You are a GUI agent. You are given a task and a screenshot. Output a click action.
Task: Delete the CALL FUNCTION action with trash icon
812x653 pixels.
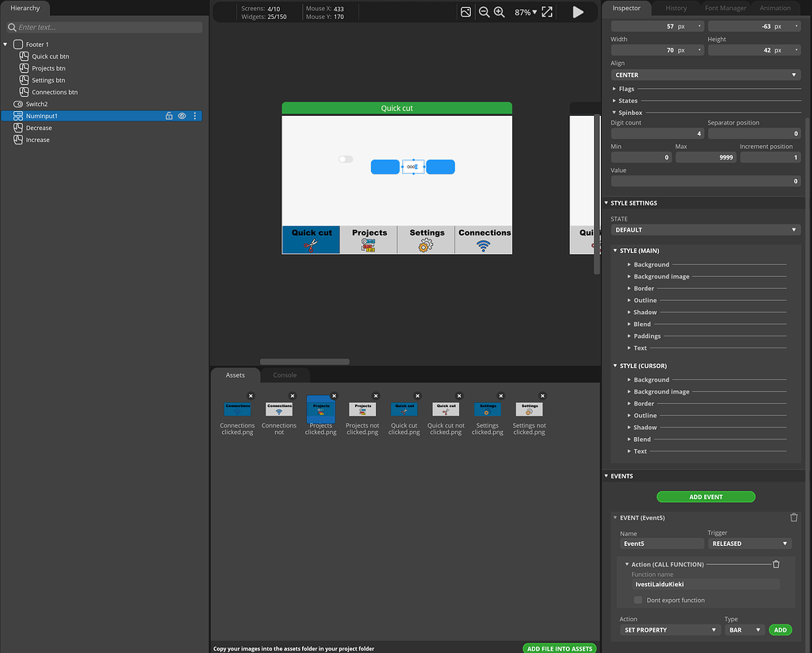point(776,564)
